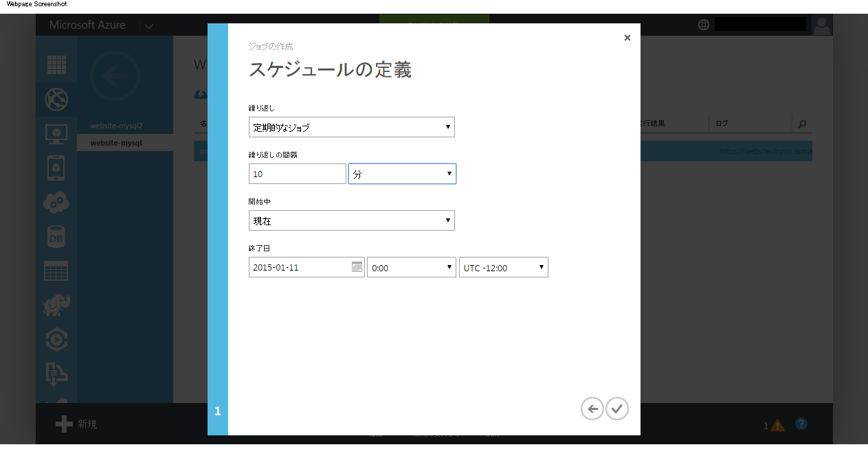This screenshot has height=458, width=868.
Task: Click the 新規 button with plus sign
Action: point(77,424)
